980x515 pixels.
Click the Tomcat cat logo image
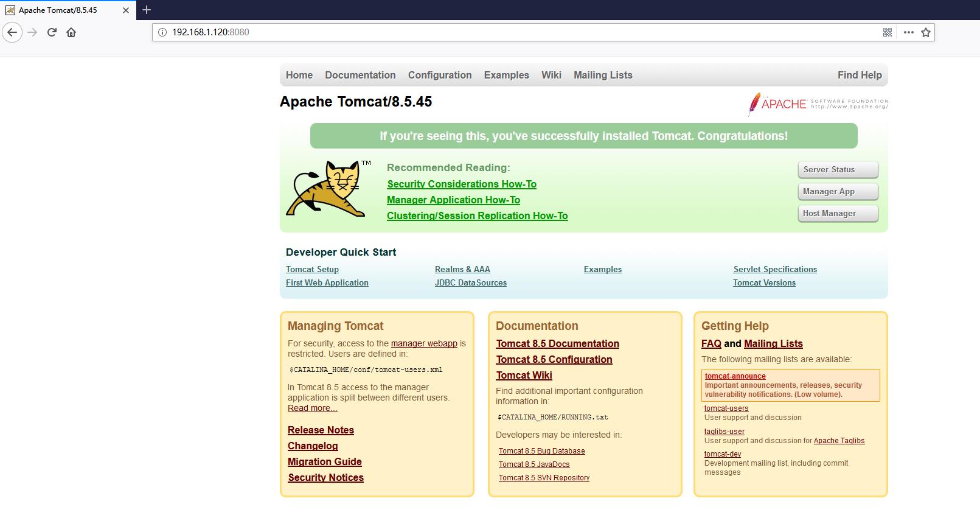click(x=328, y=189)
